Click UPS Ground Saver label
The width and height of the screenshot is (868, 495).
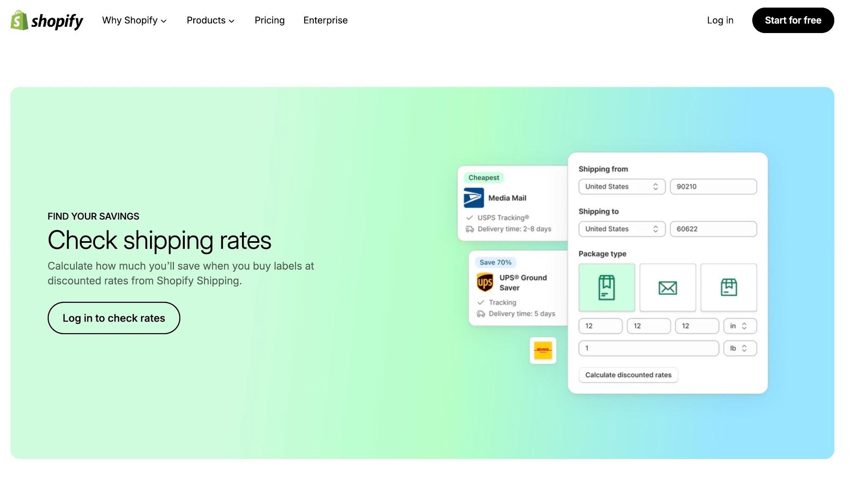pyautogui.click(x=523, y=283)
